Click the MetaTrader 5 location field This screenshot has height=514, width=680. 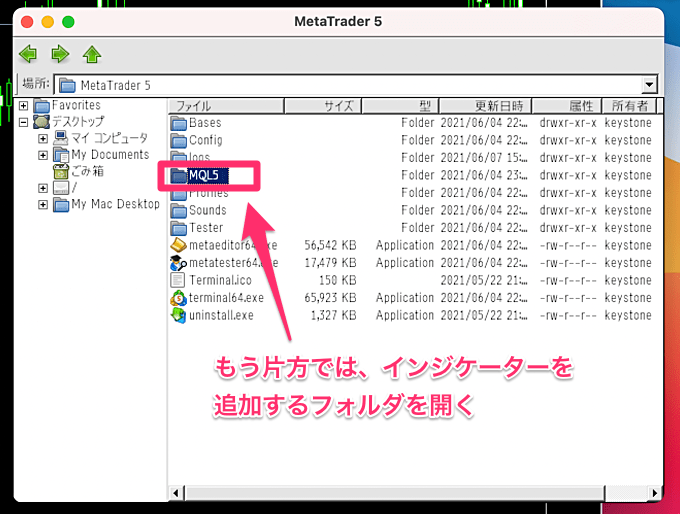click(x=356, y=85)
